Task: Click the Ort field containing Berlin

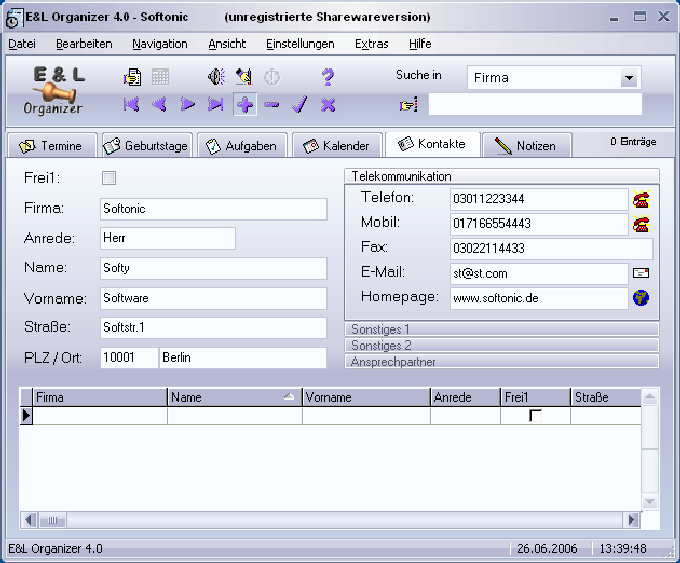Action: tap(243, 358)
